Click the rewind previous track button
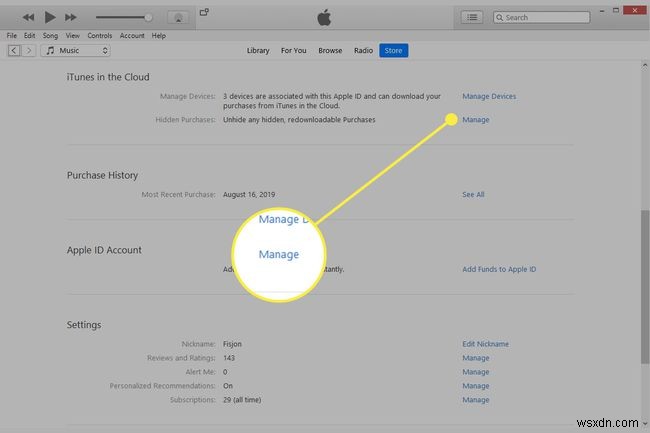Screen dimensions: 650x433 pos(28,17)
